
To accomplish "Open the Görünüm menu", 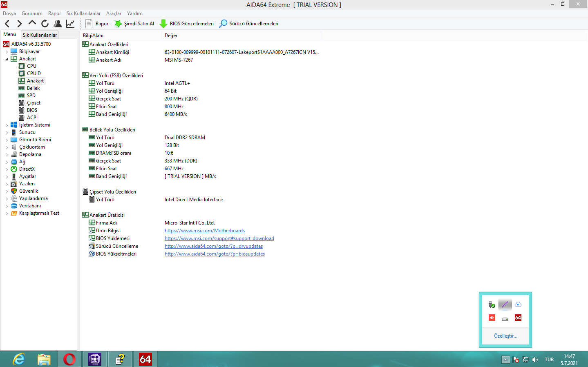I will [32, 13].
